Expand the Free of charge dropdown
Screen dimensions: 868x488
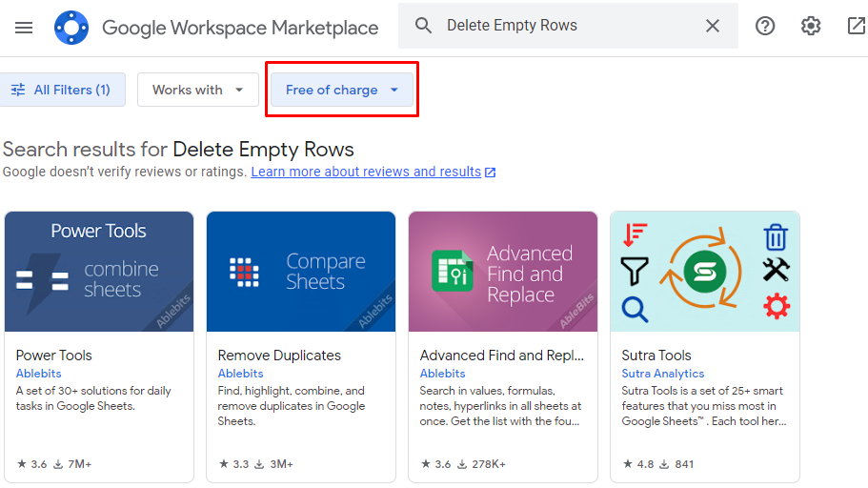click(x=341, y=90)
